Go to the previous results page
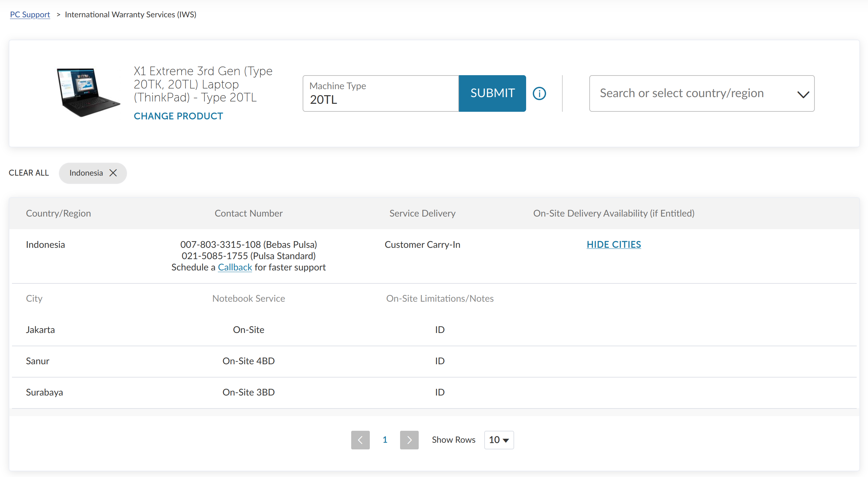This screenshot has height=477, width=868. coord(360,440)
